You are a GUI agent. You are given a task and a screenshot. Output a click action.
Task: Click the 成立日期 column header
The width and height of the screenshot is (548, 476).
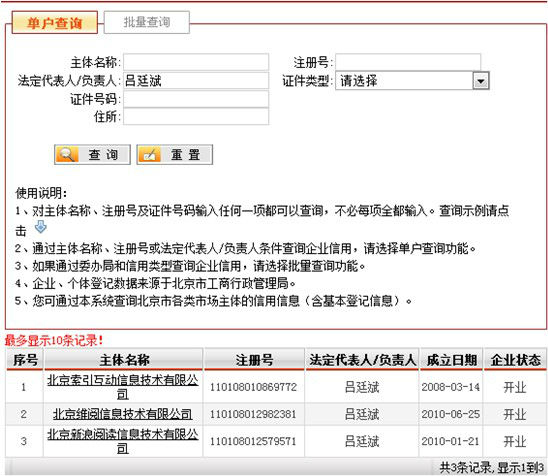click(452, 360)
